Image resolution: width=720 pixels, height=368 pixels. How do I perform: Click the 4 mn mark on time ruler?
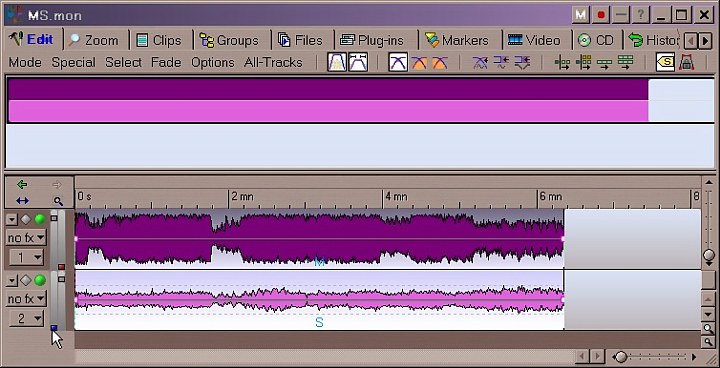(x=396, y=197)
